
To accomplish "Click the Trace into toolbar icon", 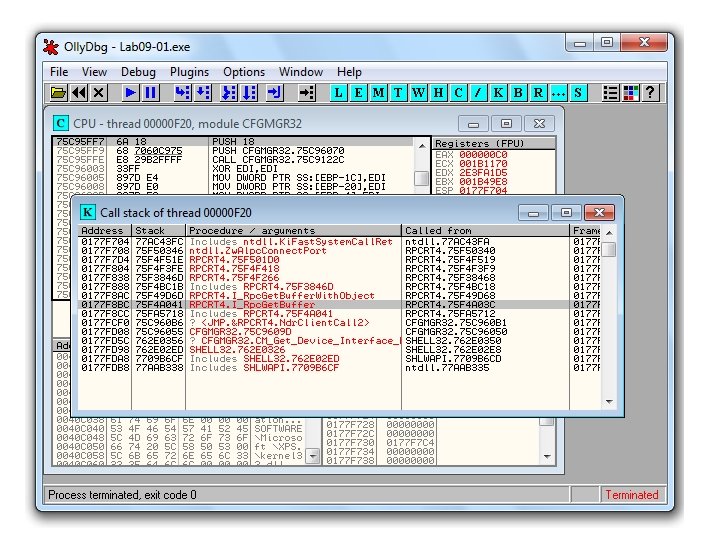I will click(x=229, y=93).
